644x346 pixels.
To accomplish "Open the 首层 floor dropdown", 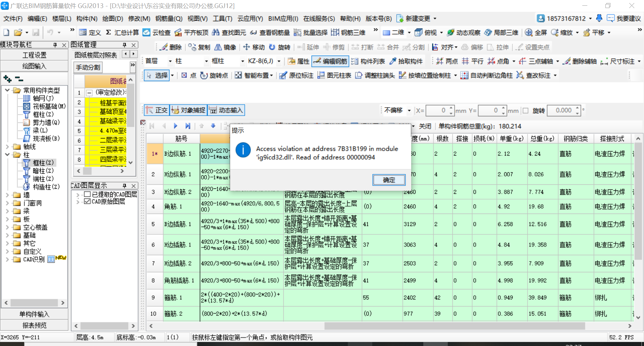I will click(170, 61).
